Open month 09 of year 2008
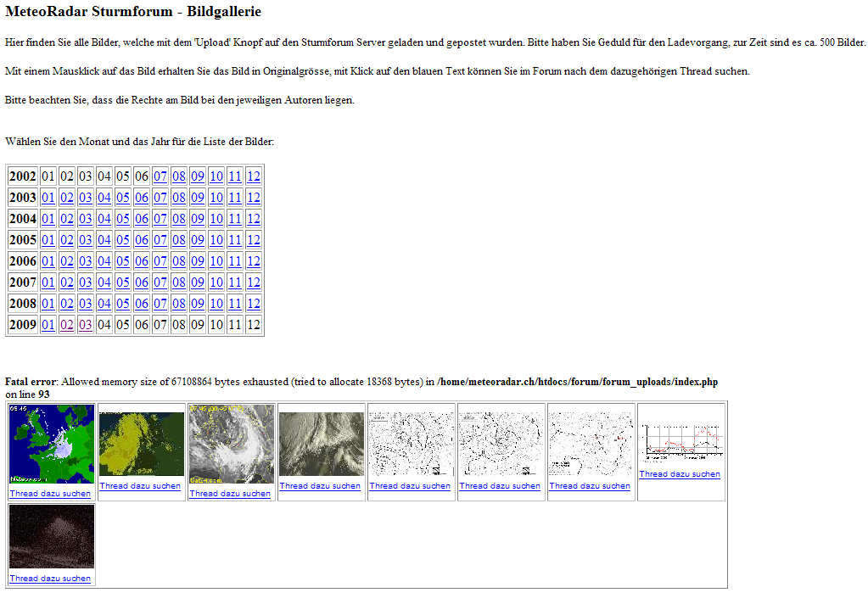The height and width of the screenshot is (593, 868). click(198, 304)
